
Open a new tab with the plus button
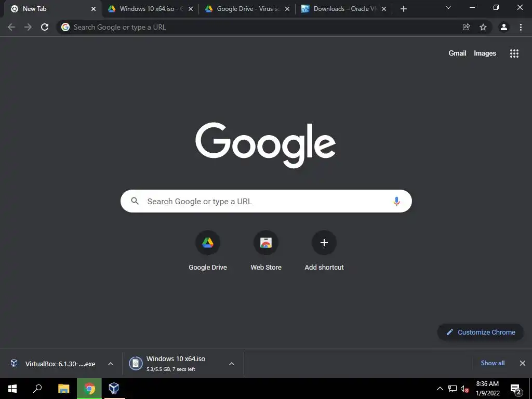403,9
